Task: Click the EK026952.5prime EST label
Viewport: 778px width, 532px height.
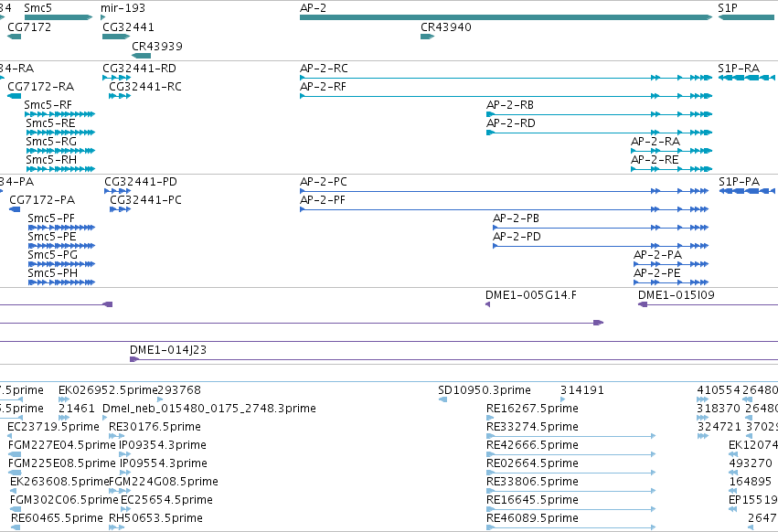Action: 108,390
